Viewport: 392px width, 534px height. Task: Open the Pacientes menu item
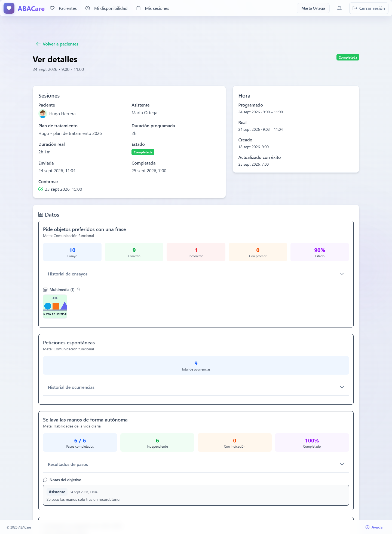[x=63, y=8]
